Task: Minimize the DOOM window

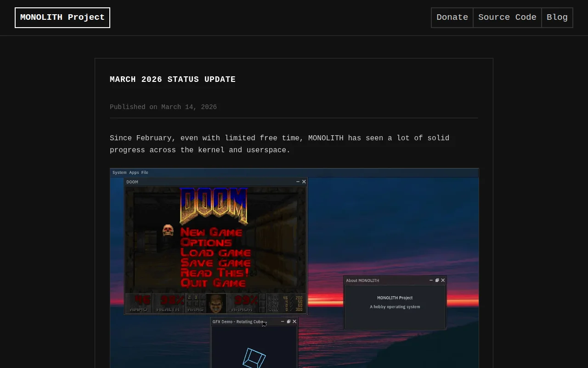Action: [298, 182]
